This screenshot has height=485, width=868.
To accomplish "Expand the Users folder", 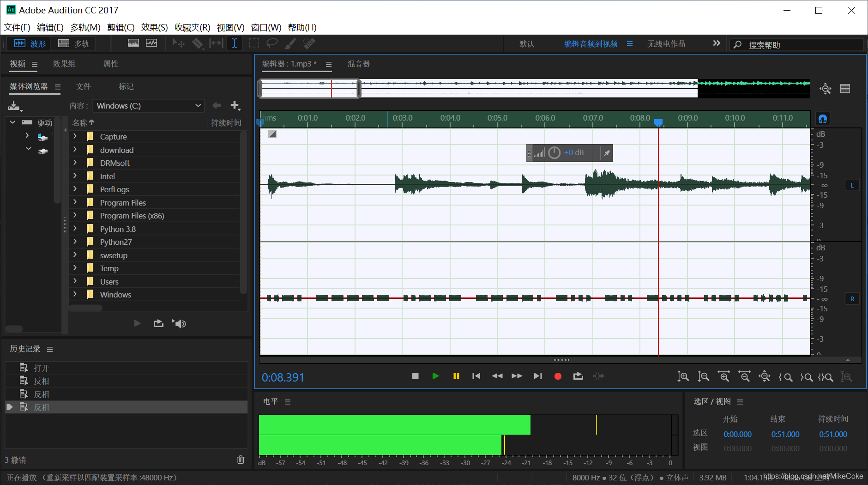I will pos(75,281).
